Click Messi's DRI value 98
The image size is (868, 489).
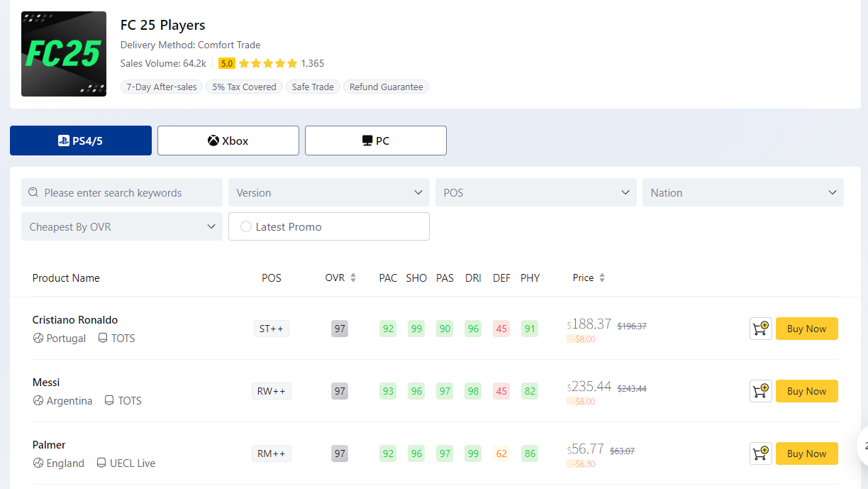[x=473, y=391]
